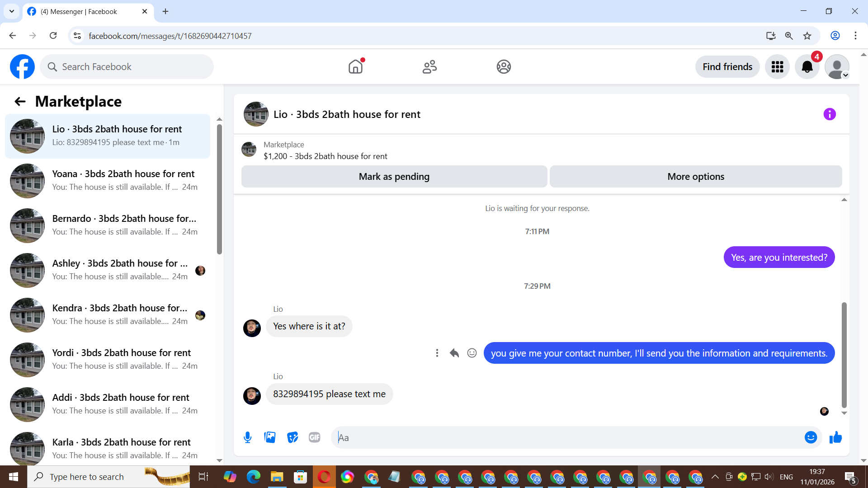Image resolution: width=868 pixels, height=488 pixels.
Task: Close the Messenger browser tab
Action: [x=145, y=11]
